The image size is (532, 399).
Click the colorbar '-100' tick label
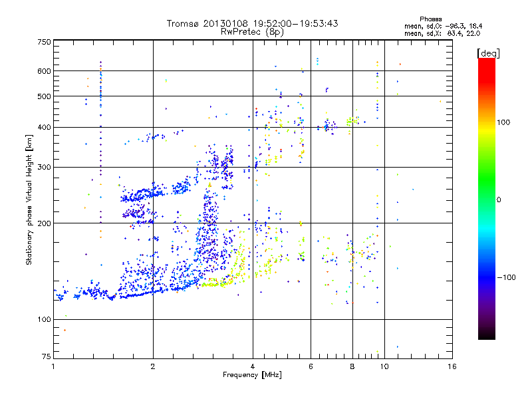506,277
